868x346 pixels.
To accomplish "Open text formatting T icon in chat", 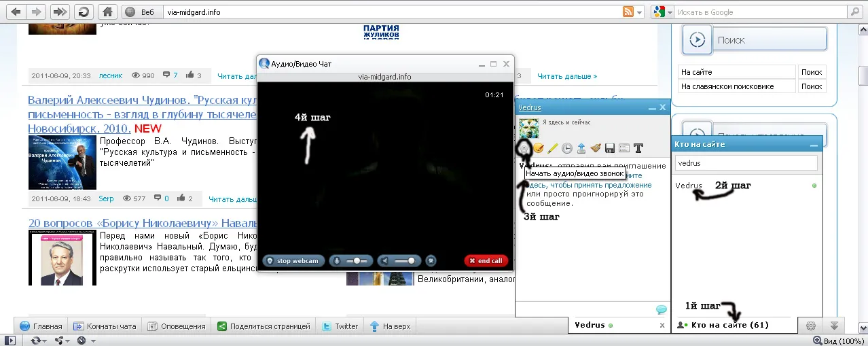I will click(638, 148).
